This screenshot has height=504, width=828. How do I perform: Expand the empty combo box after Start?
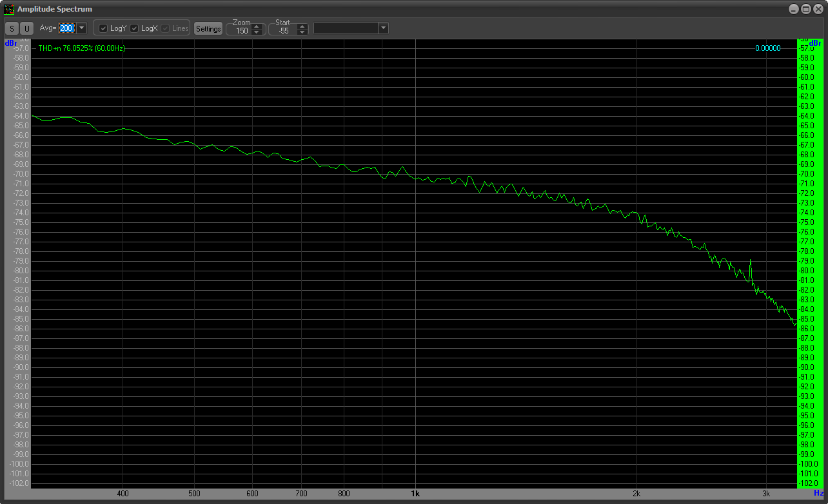point(383,28)
